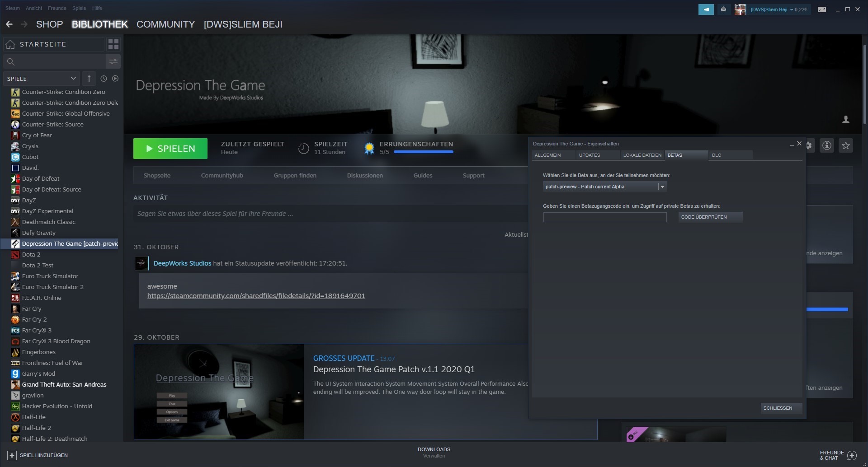
Task: Click the DeepWorks Studios avatar icon
Action: 141,263
